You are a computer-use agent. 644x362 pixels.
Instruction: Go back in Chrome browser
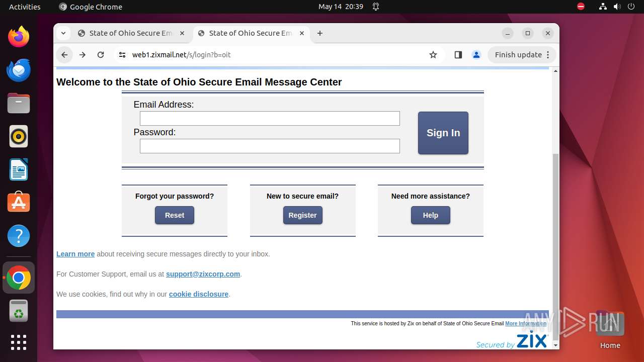[64, 55]
